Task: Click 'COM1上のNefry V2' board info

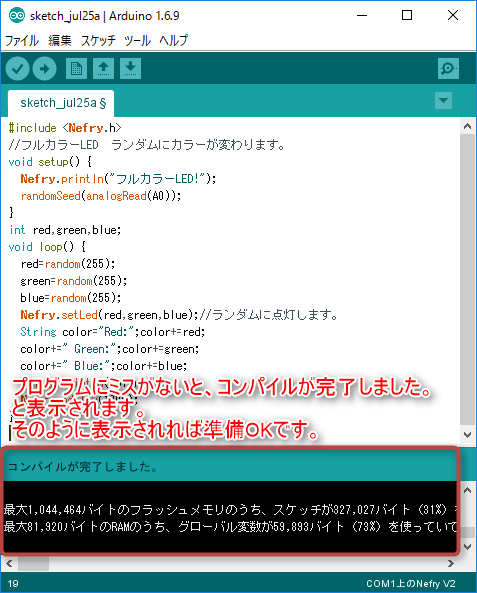Action: 411,584
